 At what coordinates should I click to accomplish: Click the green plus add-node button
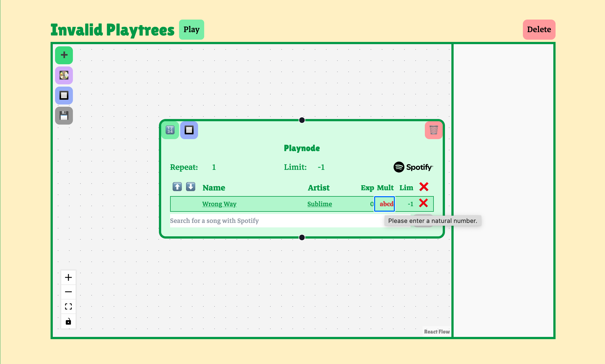pyautogui.click(x=64, y=55)
